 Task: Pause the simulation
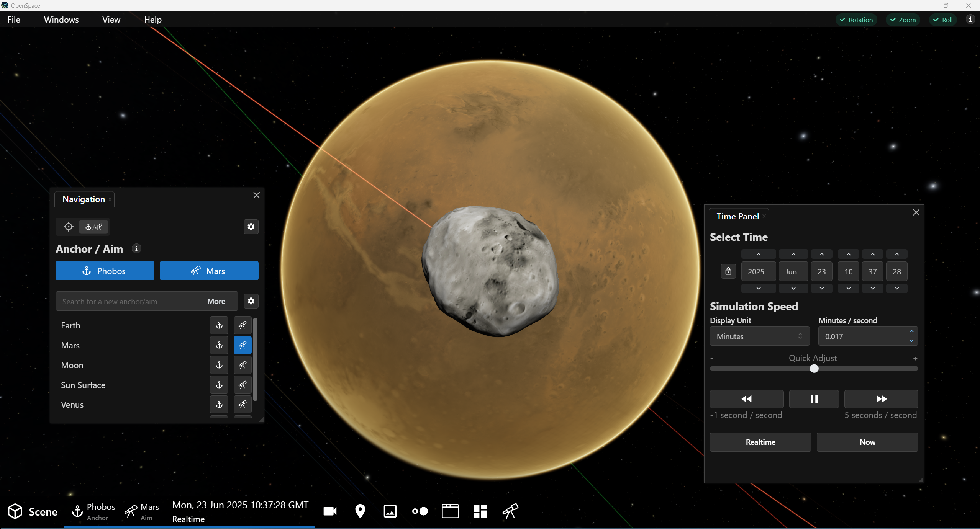(814, 399)
